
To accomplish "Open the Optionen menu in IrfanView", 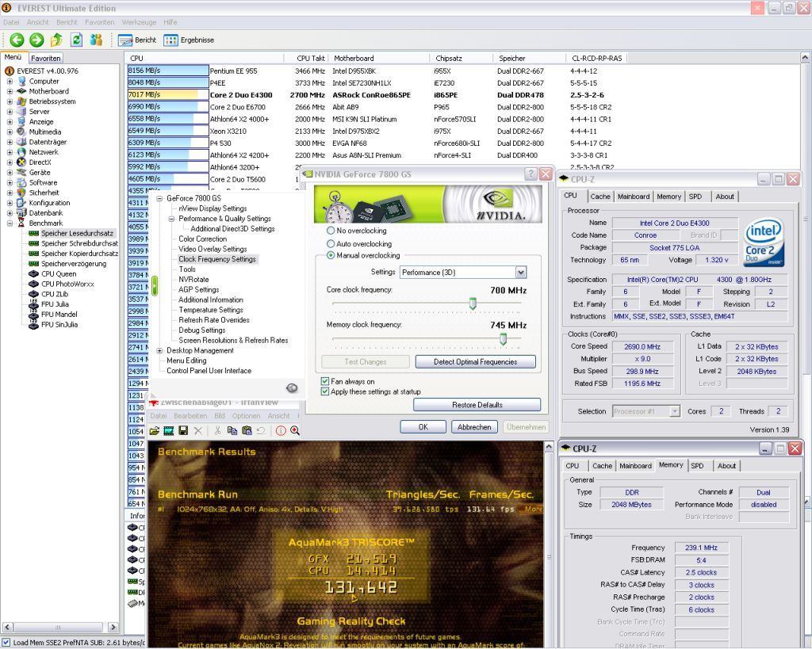I will click(x=246, y=415).
